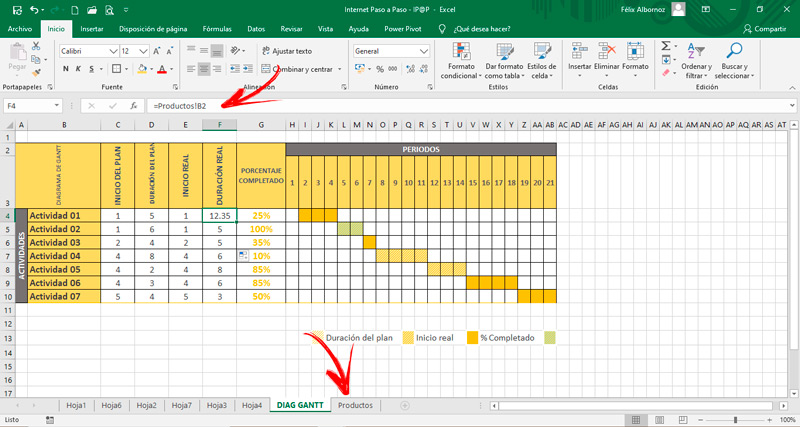Image resolution: width=800 pixels, height=427 pixels.
Task: Click the formula bar showing =Productos!B2
Action: [x=467, y=106]
